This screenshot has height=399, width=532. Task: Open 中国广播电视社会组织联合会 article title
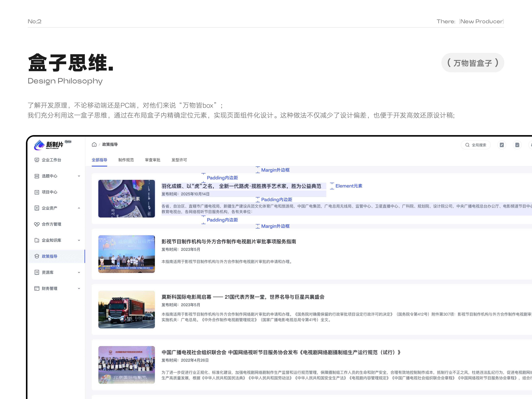(281, 353)
